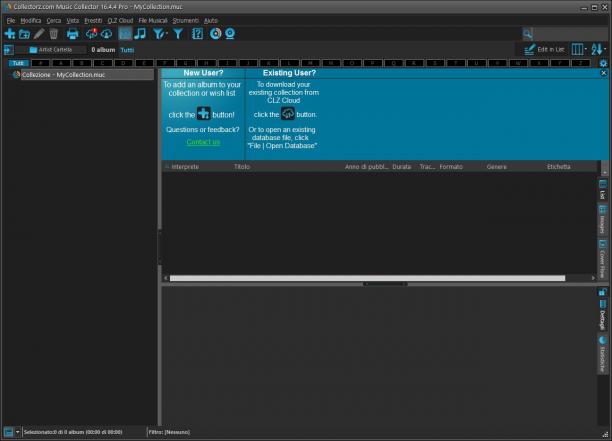This screenshot has width=612, height=441.
Task: Click the disc icon in toolbar
Action: tap(215, 34)
